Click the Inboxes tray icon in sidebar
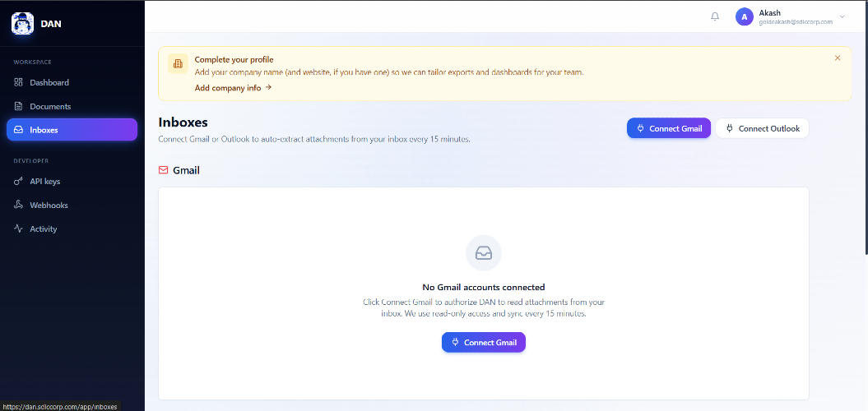 click(x=18, y=130)
